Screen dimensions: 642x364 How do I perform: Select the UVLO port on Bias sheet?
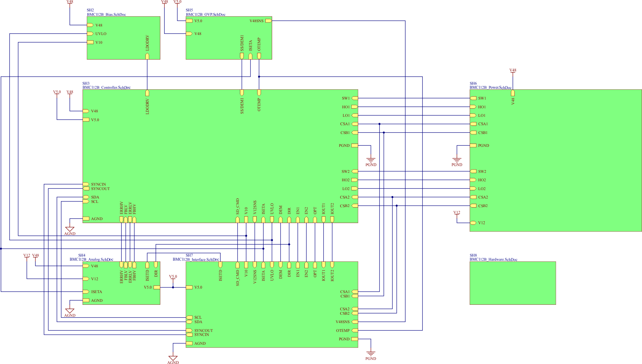[x=90, y=34]
